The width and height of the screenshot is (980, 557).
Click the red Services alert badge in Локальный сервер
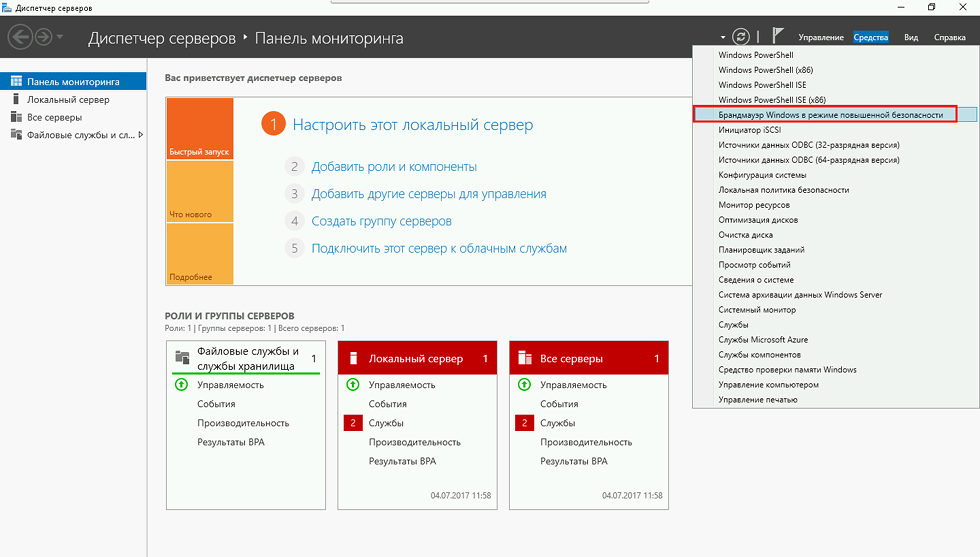point(352,423)
